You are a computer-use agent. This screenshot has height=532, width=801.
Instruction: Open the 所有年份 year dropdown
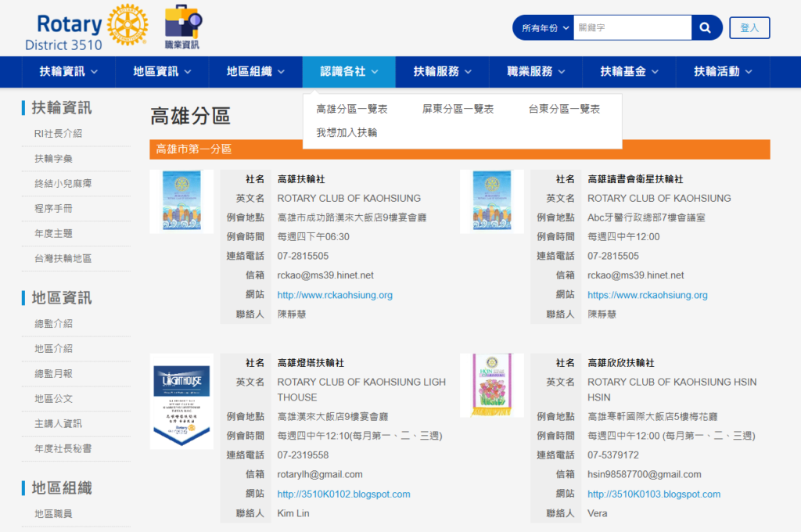click(544, 28)
